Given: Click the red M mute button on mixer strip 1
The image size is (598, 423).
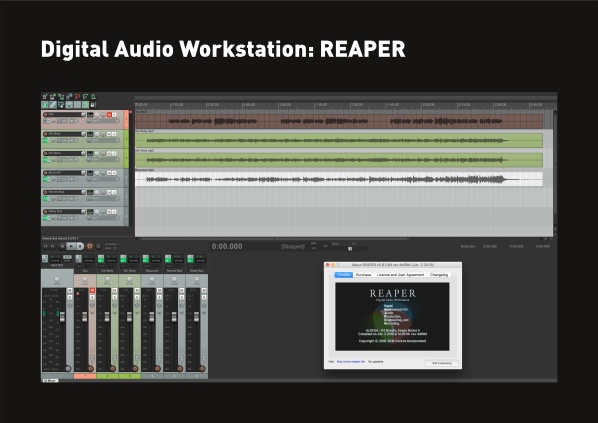Looking at the screenshot, I should (92, 290).
